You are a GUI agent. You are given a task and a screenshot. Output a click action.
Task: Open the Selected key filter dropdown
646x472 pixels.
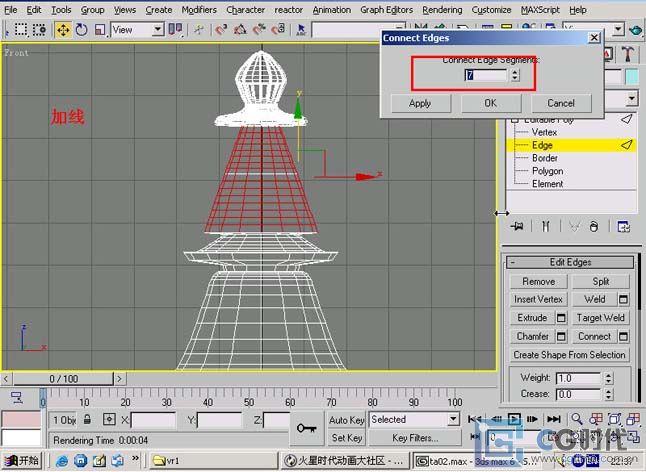click(x=414, y=420)
